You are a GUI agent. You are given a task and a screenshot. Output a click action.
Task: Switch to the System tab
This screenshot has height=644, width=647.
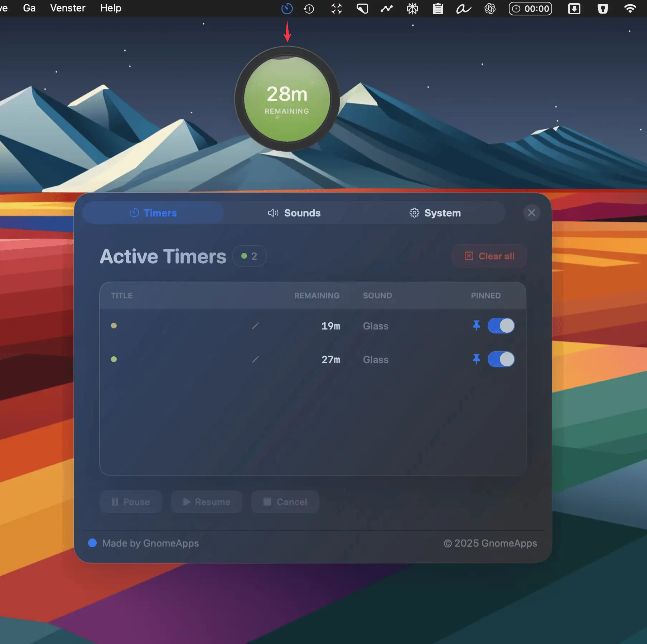tap(435, 213)
